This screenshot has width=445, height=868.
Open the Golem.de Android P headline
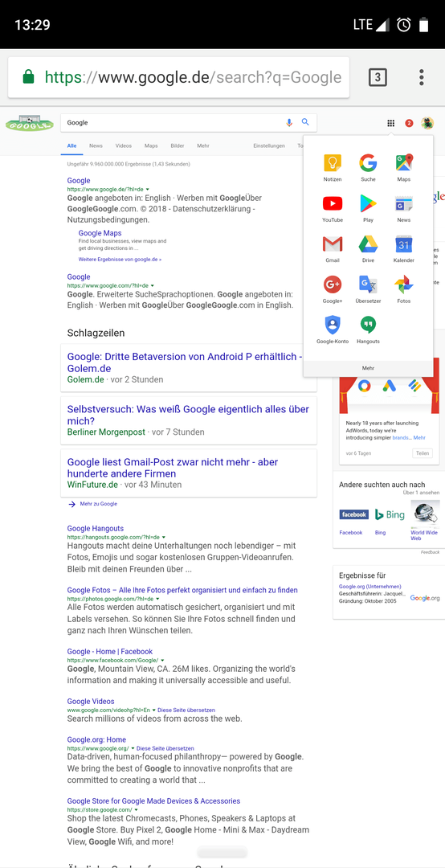[x=186, y=362]
